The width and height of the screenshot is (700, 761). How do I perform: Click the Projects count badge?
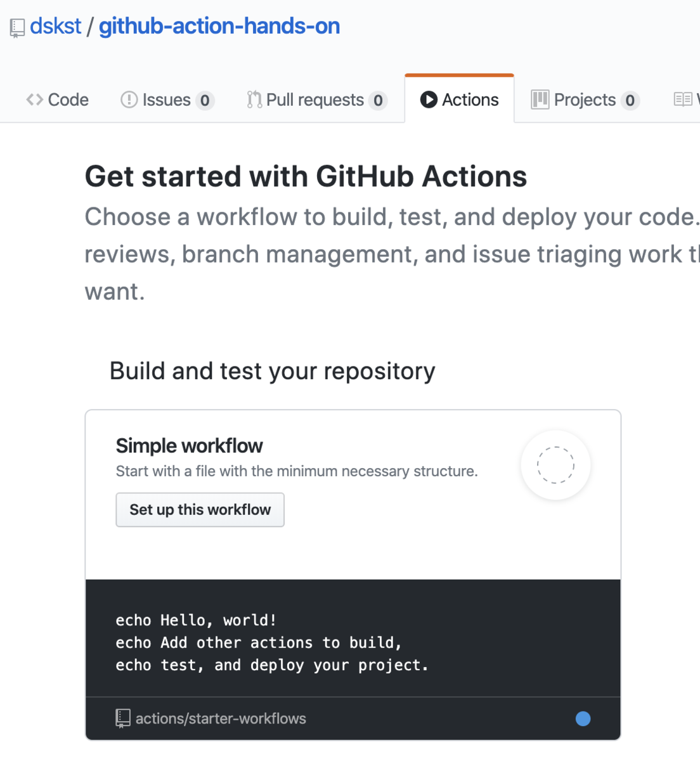[x=630, y=100]
